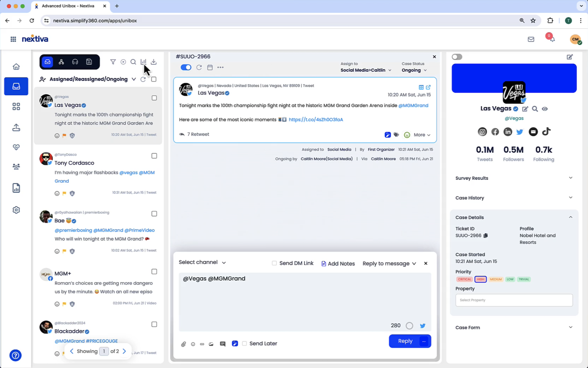
Task: Open the More dropdown on the tweet
Action: 422,135
